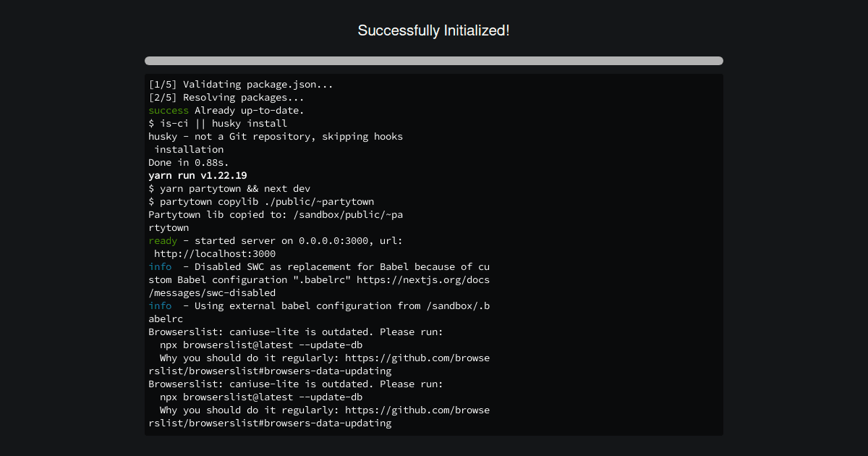Click the "$ is-ci || husky install" command
The width and height of the screenshot is (868, 456).
point(218,124)
